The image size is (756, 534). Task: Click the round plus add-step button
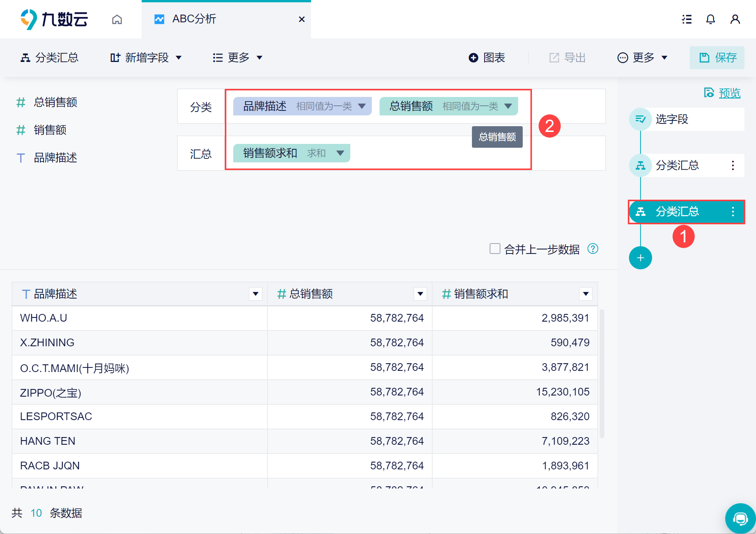[x=640, y=258]
